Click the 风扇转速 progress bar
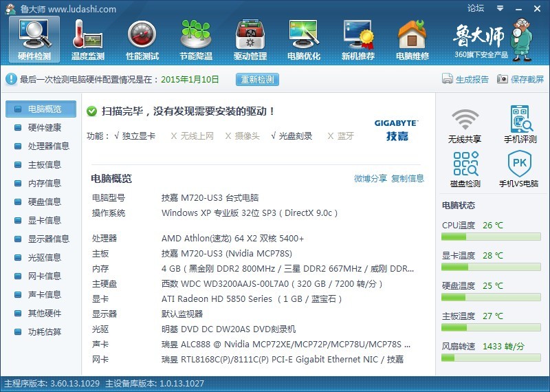The width and height of the screenshot is (550, 392). (x=491, y=358)
